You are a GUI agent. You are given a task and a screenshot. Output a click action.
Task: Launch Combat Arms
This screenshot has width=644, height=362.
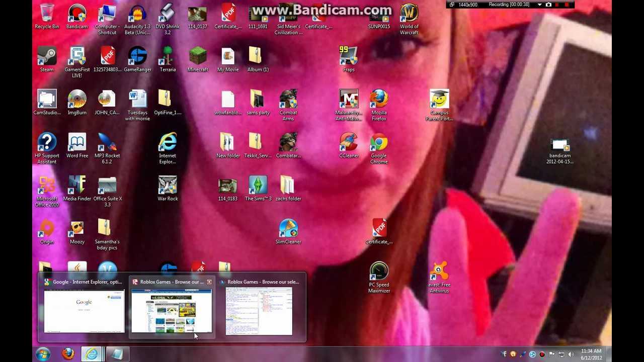288,106
